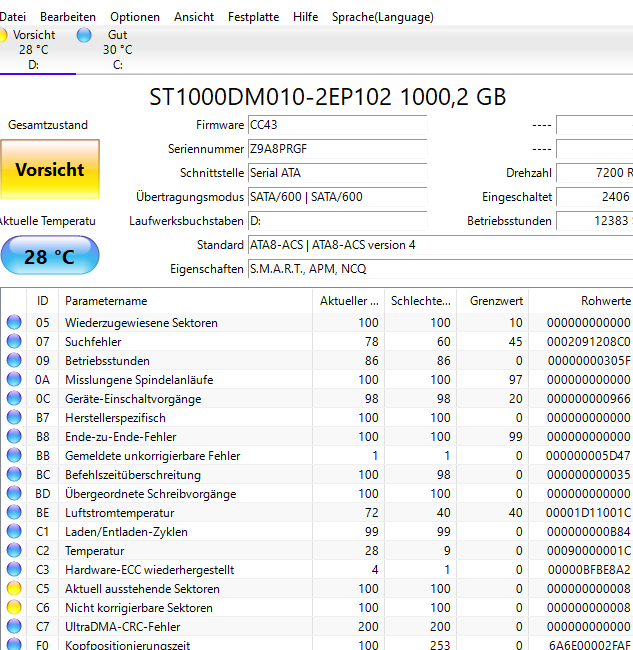Click the Schlechte... column header
The width and height of the screenshot is (633, 650).
420,301
